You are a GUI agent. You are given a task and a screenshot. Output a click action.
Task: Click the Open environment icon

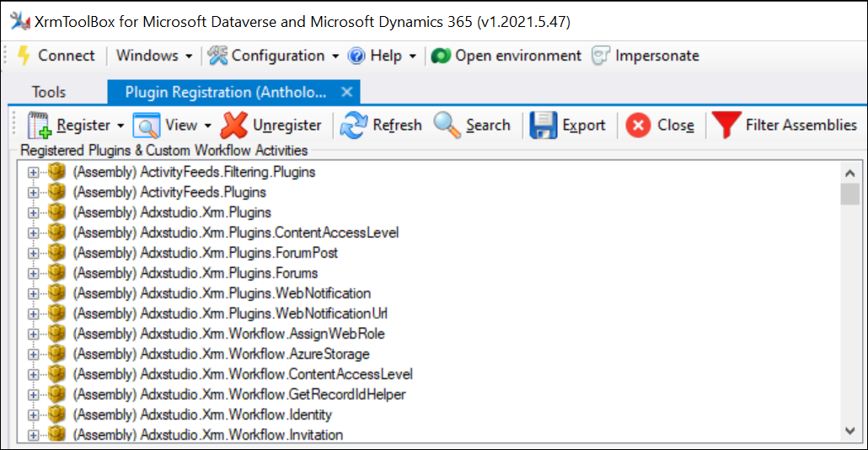pyautogui.click(x=441, y=56)
